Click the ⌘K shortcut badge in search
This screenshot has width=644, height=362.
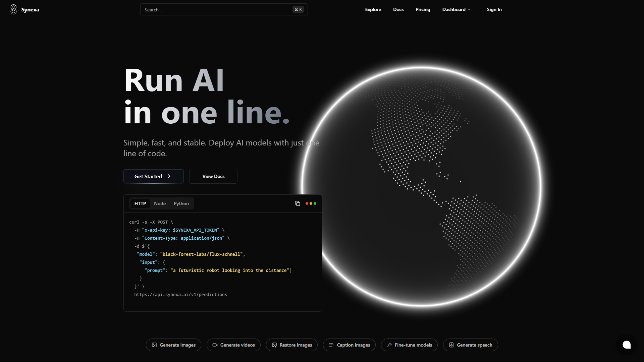click(298, 10)
